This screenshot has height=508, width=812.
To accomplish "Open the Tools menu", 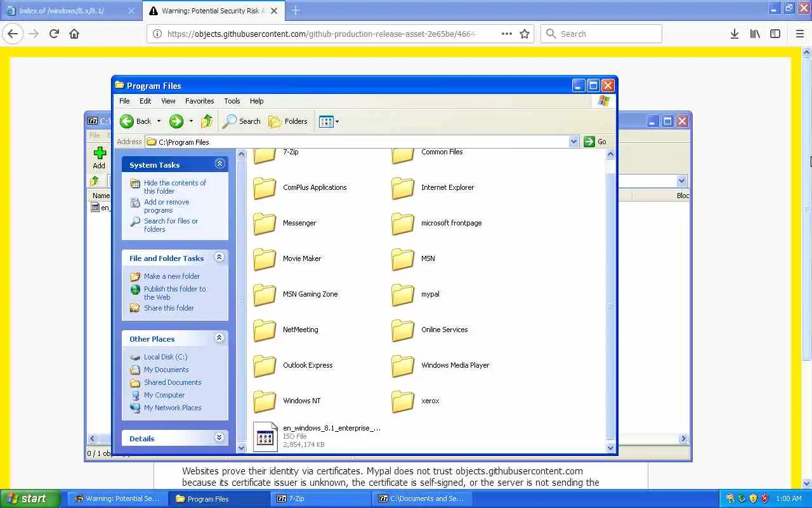I will [232, 101].
